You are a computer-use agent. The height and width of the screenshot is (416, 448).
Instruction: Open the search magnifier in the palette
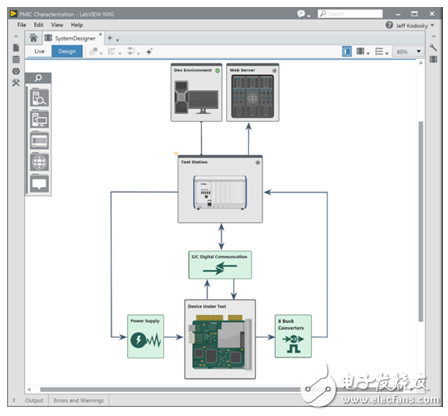[x=38, y=78]
